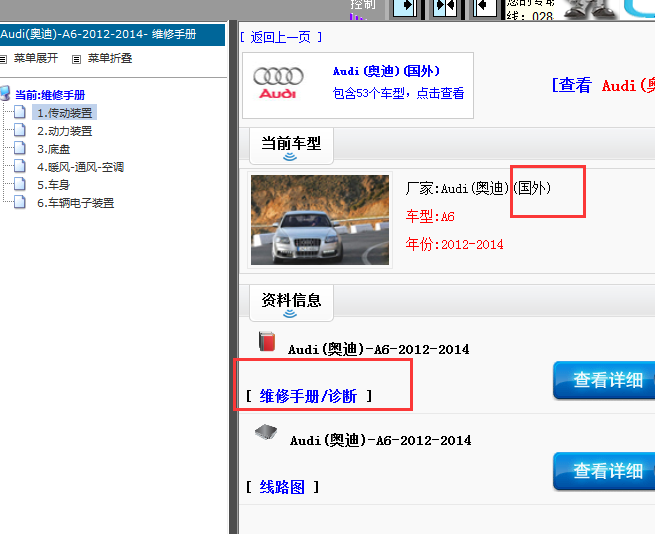Click 查看详细 button for 维修手册/诊断
Screen dimensions: 655x534
(604, 380)
